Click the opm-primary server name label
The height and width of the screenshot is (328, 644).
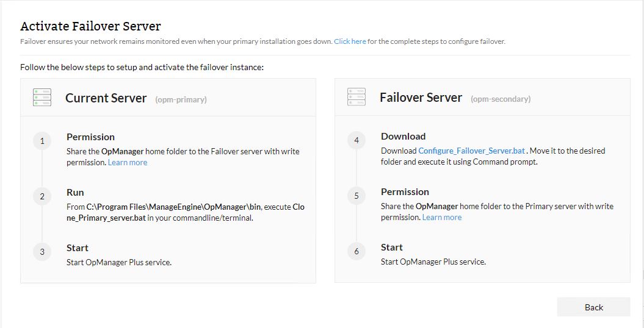[x=181, y=99]
